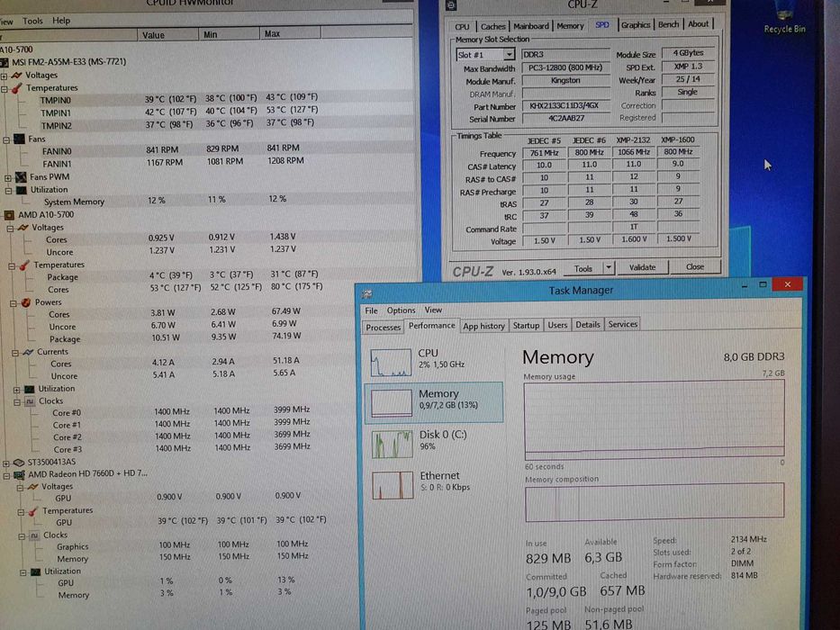This screenshot has width=840, height=630.
Task: Select the CPU usage graph thumbnail
Action: [x=391, y=362]
